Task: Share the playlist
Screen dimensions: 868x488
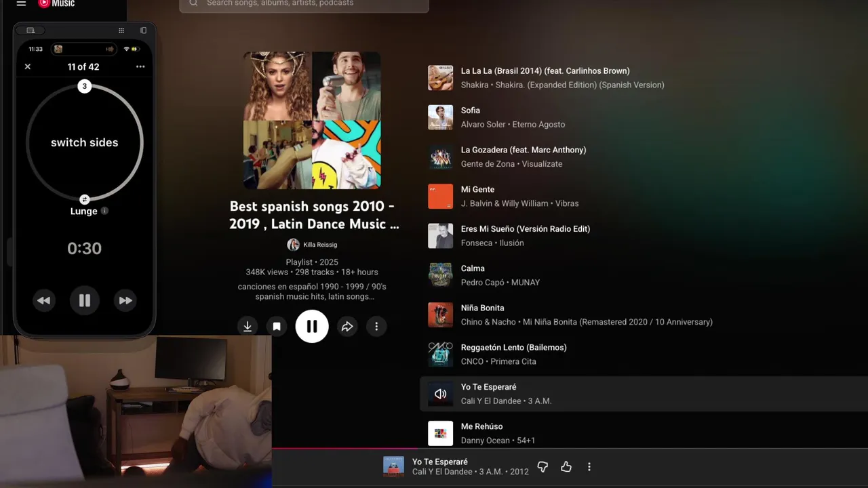Action: pyautogui.click(x=347, y=327)
